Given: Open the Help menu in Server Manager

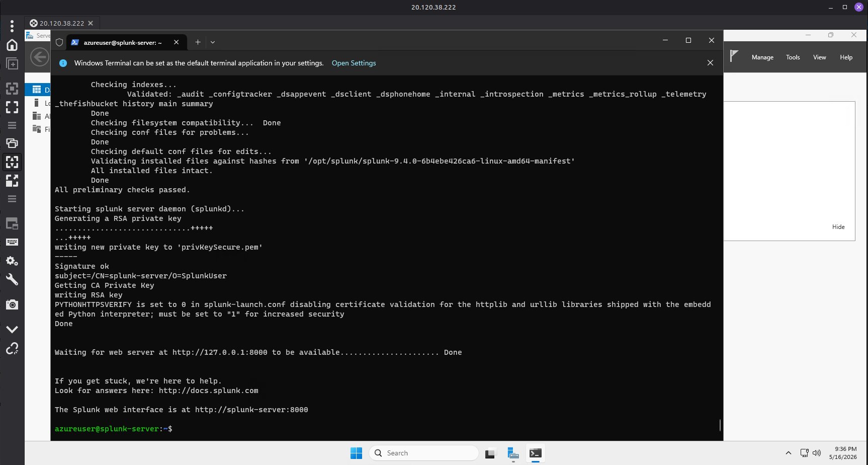Looking at the screenshot, I should 846,57.
